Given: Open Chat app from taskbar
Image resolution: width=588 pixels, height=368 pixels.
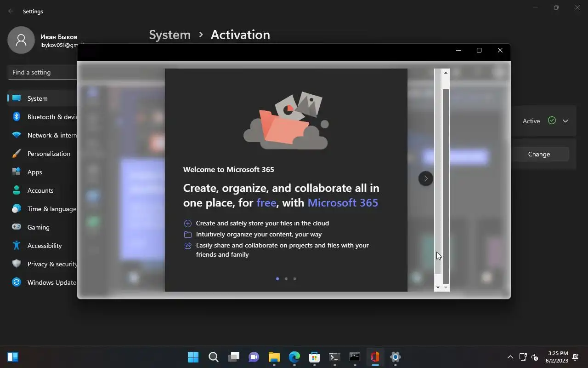Looking at the screenshot, I should pos(254,357).
